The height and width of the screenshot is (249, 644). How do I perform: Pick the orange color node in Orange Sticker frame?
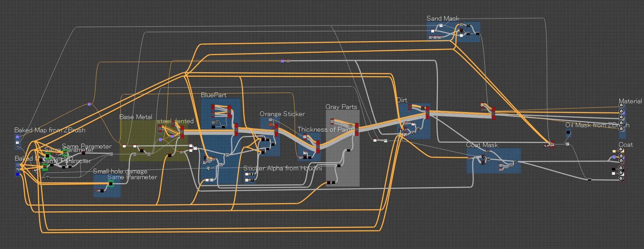(x=271, y=124)
